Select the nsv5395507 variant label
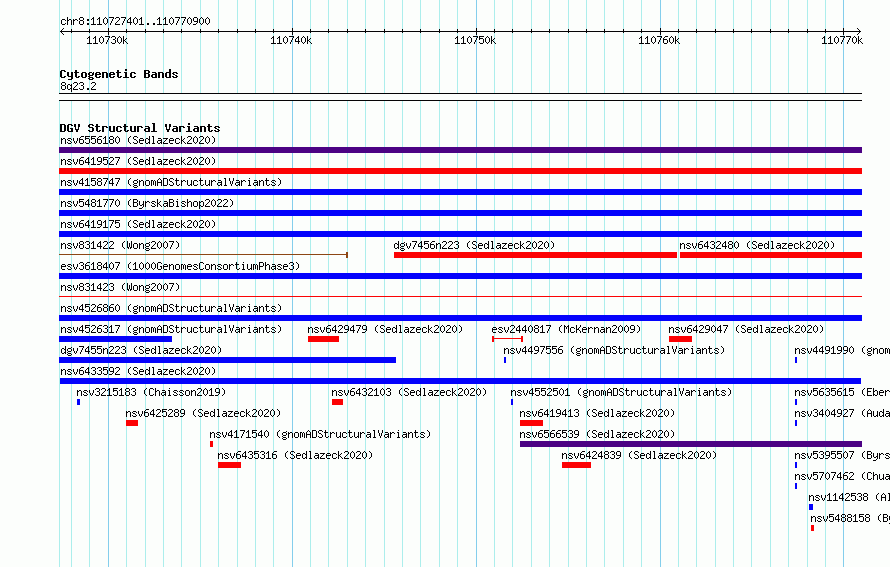This screenshot has width=890, height=567. click(x=842, y=455)
